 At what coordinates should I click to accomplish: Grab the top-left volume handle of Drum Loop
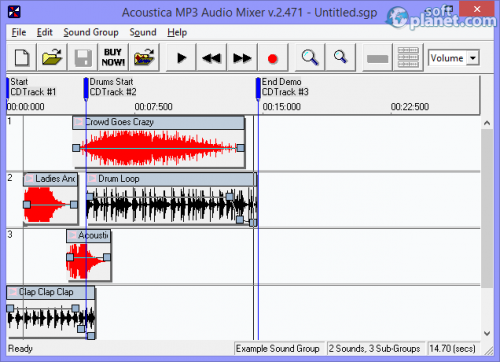[x=90, y=197]
